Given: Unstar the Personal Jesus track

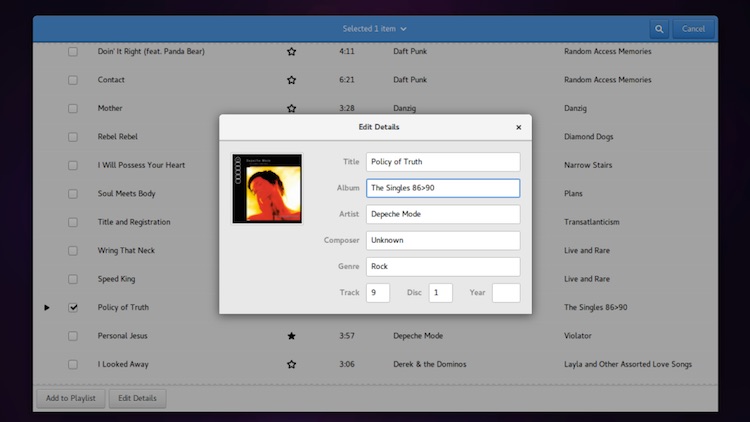Looking at the screenshot, I should tap(292, 336).
